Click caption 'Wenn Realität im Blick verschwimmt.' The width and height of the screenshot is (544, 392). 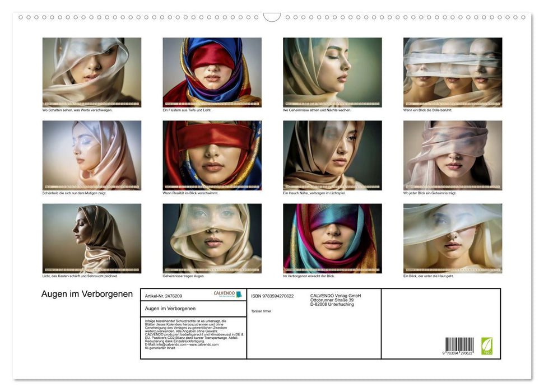(x=190, y=193)
